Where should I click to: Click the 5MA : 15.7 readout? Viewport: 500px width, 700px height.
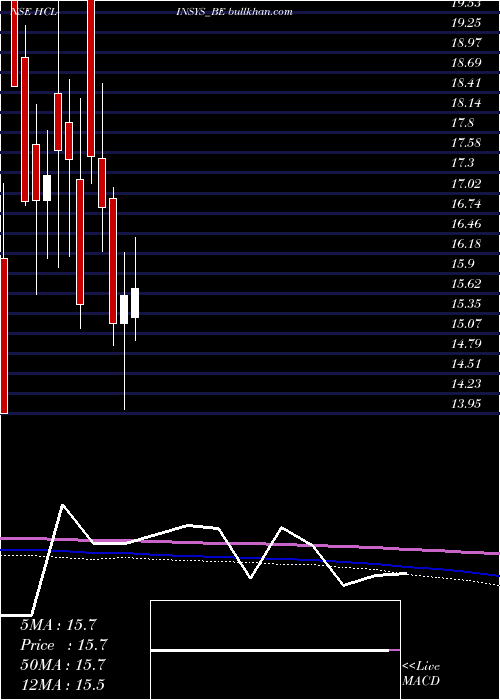(x=58, y=625)
